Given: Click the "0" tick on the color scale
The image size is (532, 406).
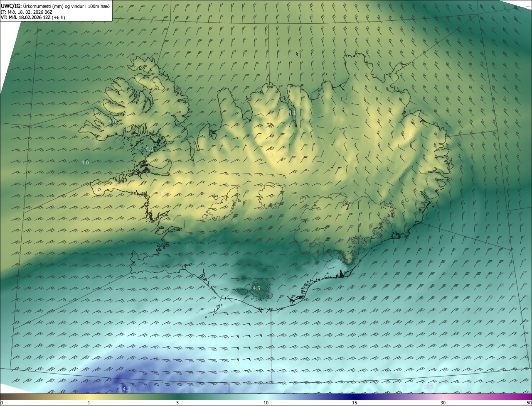Looking at the screenshot, I should pos(2,403).
